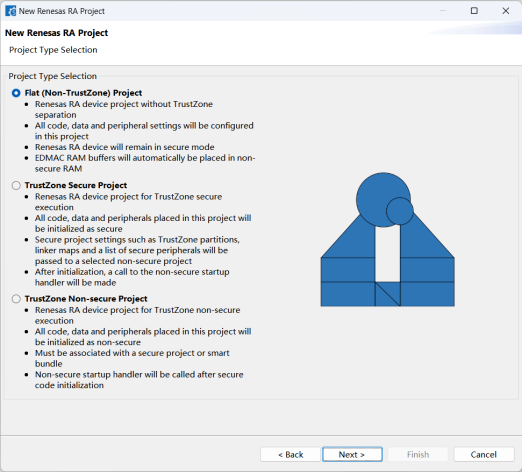The height and width of the screenshot is (472, 522).
Task: Click the small circle in the blue illustration
Action: click(x=400, y=211)
